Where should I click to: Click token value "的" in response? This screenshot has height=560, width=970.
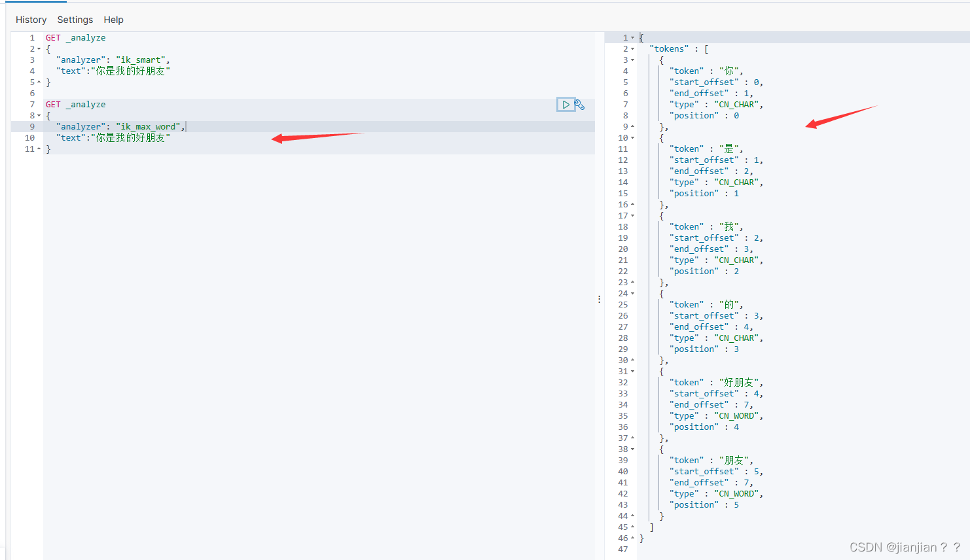pyautogui.click(x=729, y=305)
